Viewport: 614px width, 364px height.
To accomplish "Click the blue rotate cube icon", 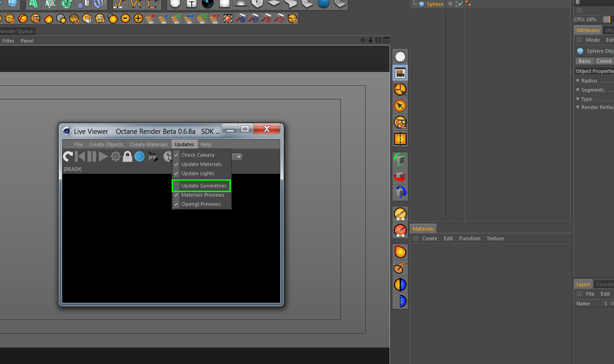I will (x=400, y=193).
